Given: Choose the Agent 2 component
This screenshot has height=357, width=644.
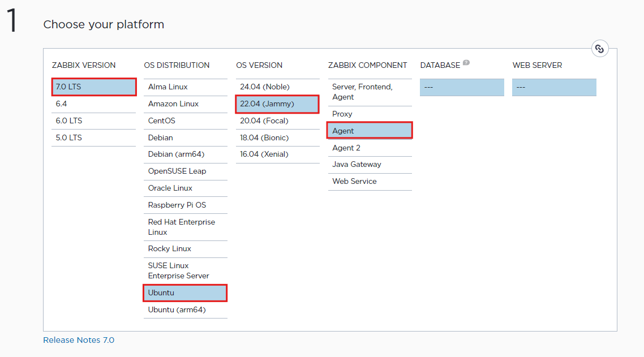Looking at the screenshot, I should point(370,148).
